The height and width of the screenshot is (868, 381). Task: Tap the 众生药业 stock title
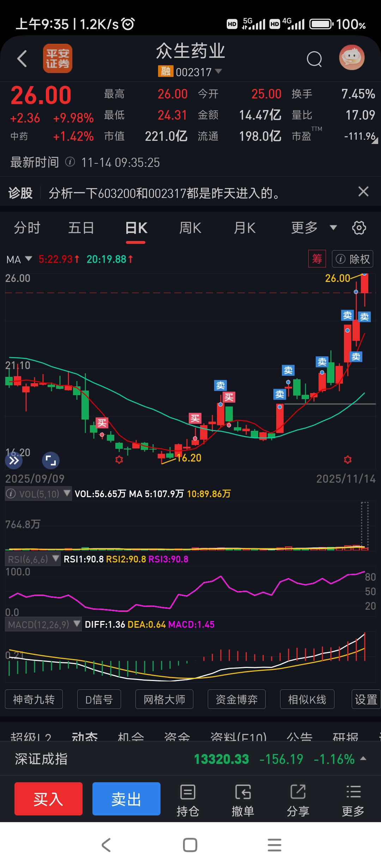(190, 51)
